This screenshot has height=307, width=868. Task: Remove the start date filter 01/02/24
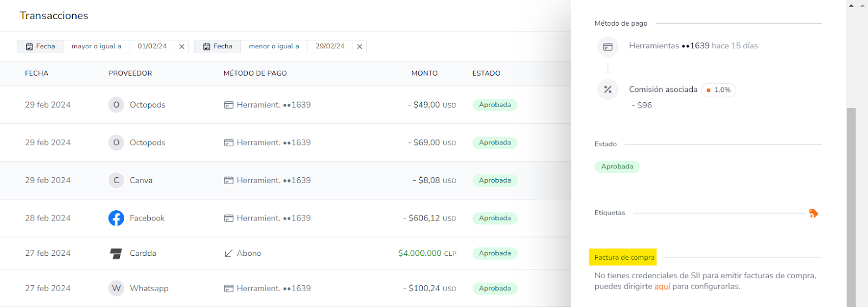182,47
